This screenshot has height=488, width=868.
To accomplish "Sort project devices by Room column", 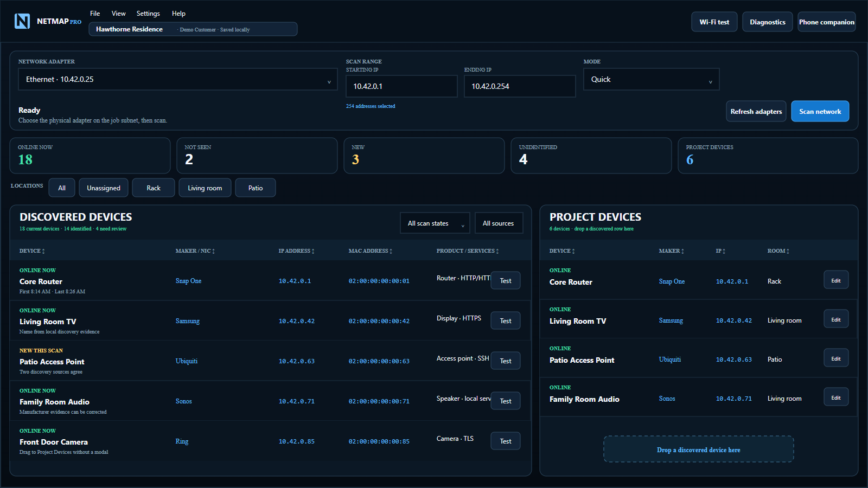I will (778, 251).
